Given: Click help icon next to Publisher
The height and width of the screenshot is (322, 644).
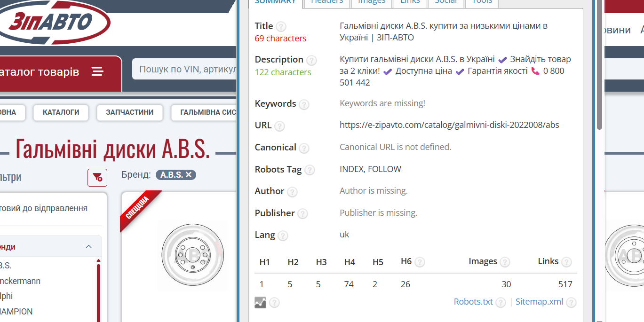Looking at the screenshot, I should [x=302, y=214].
